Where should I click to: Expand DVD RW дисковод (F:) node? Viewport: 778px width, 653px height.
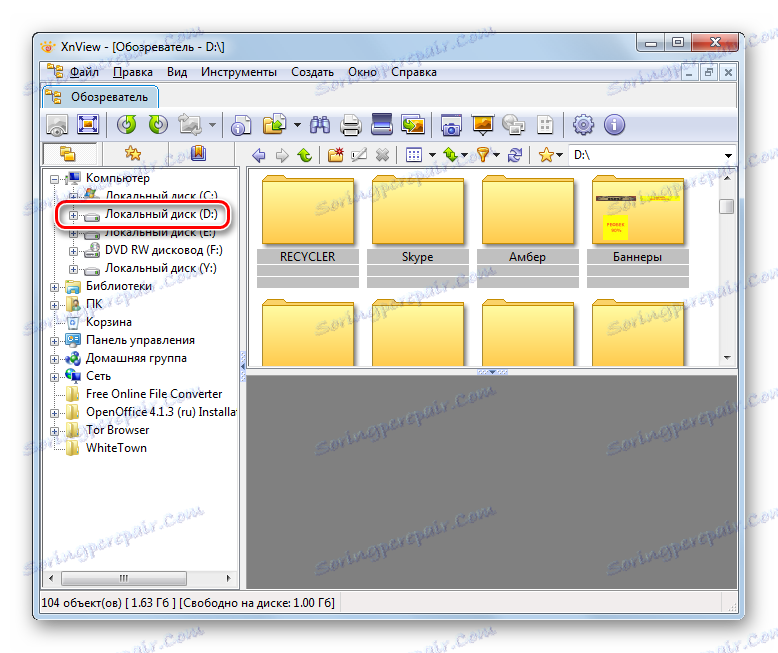point(73,252)
